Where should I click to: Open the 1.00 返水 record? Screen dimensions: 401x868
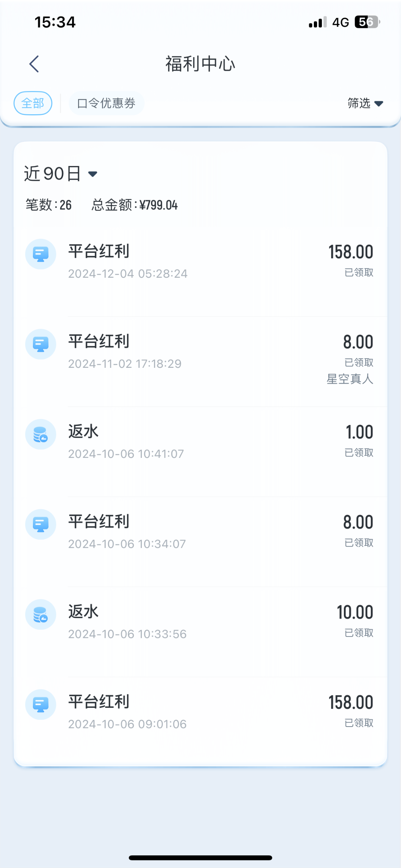click(x=217, y=441)
